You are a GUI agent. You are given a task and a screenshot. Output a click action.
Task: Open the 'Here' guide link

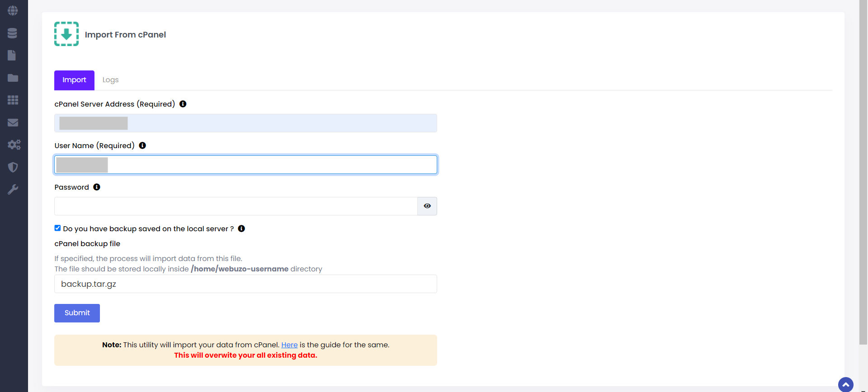[x=289, y=345]
